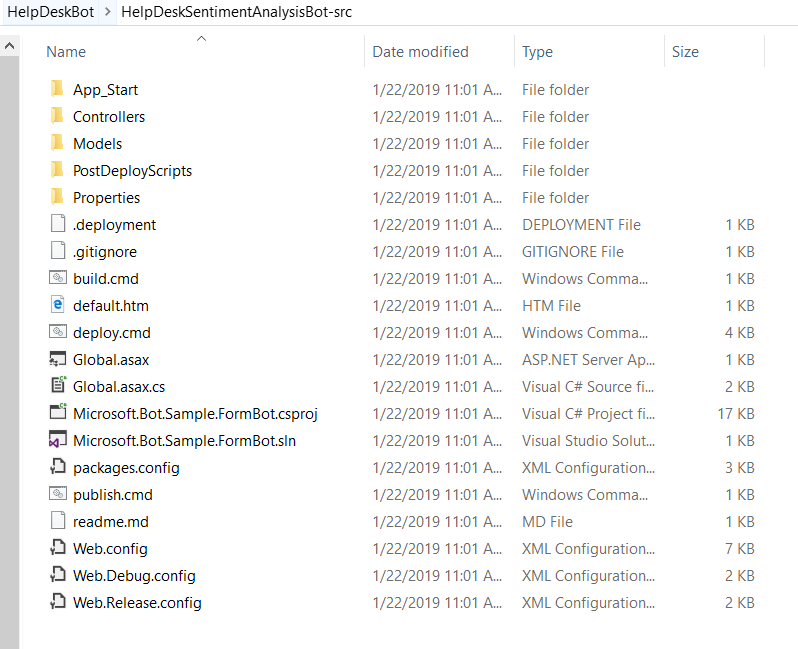Screen dimensions: 798x649
Task: Click the Web.Release.config file icon
Action: (x=58, y=602)
